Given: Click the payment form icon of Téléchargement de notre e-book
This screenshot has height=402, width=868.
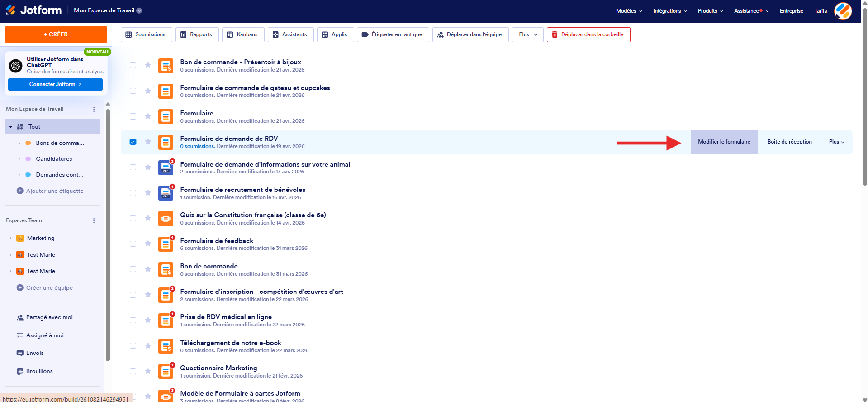Looking at the screenshot, I should tap(166, 346).
